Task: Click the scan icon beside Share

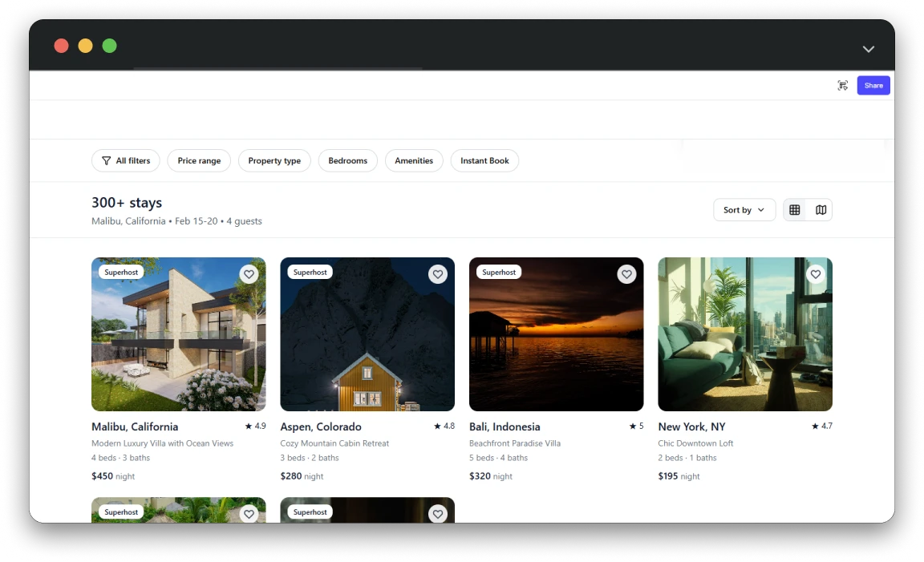Action: pos(842,86)
